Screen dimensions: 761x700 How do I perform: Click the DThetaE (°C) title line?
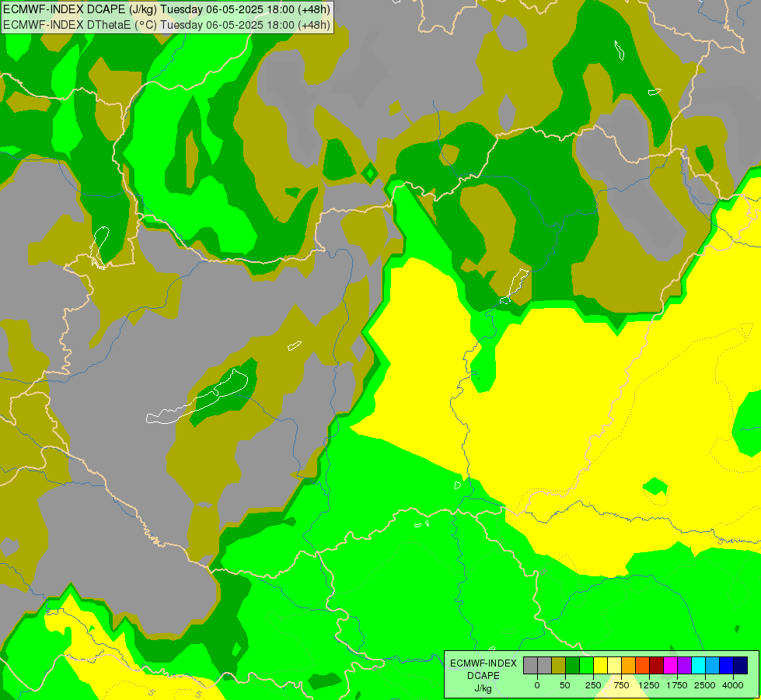click(x=166, y=24)
